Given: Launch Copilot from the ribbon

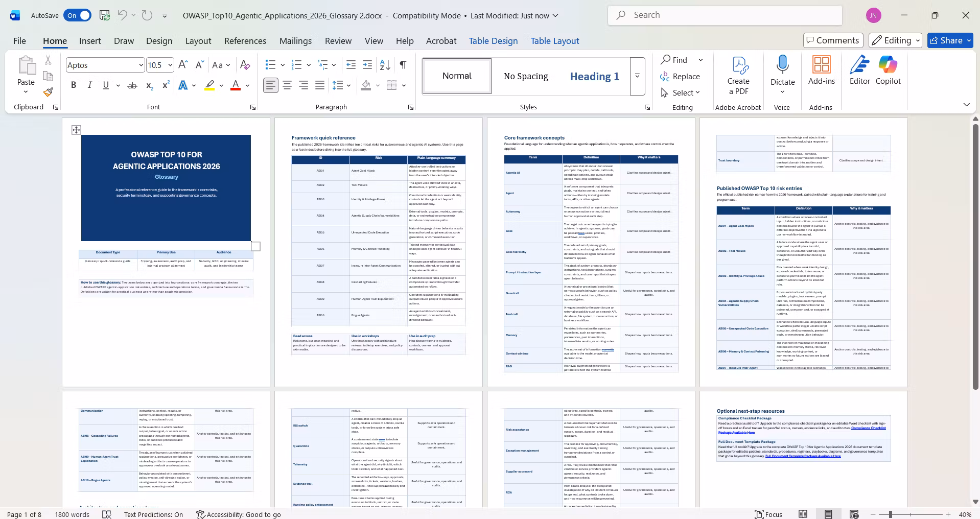Looking at the screenshot, I should (x=888, y=70).
